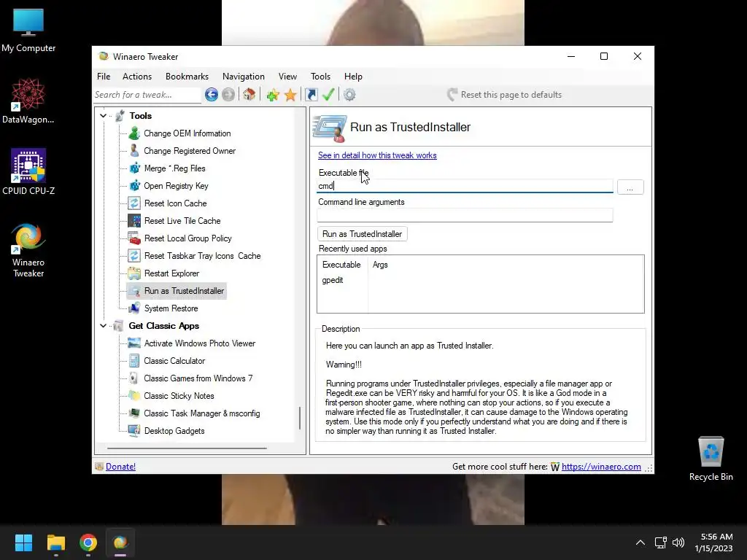The image size is (747, 560).
Task: Select Classic Task Manager & msconfig
Action: pos(202,413)
